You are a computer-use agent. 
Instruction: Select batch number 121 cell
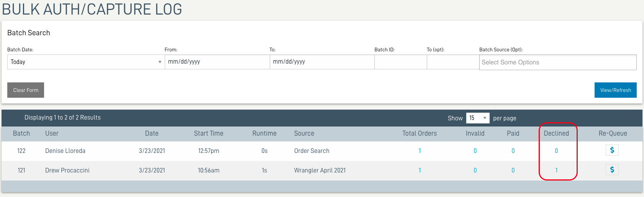pyautogui.click(x=21, y=171)
